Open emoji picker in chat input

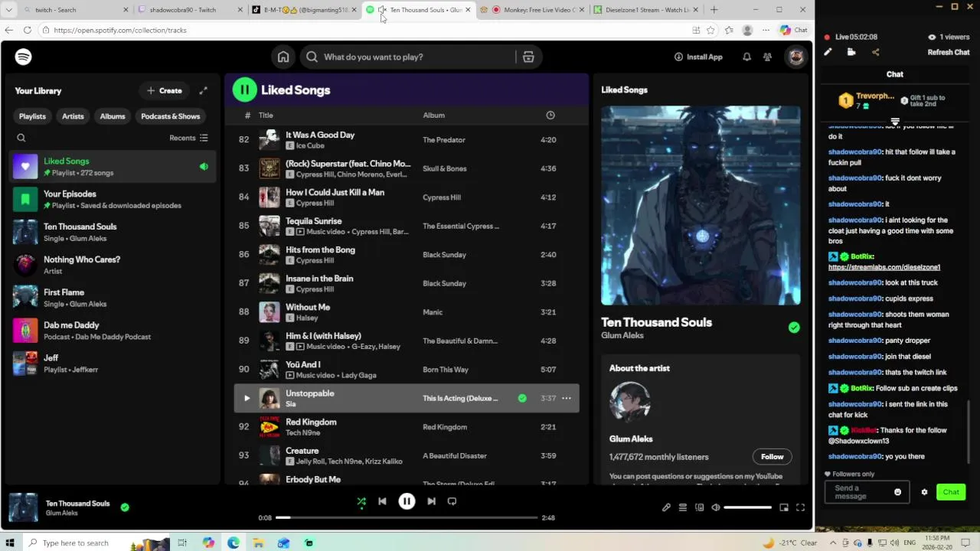[x=898, y=492]
